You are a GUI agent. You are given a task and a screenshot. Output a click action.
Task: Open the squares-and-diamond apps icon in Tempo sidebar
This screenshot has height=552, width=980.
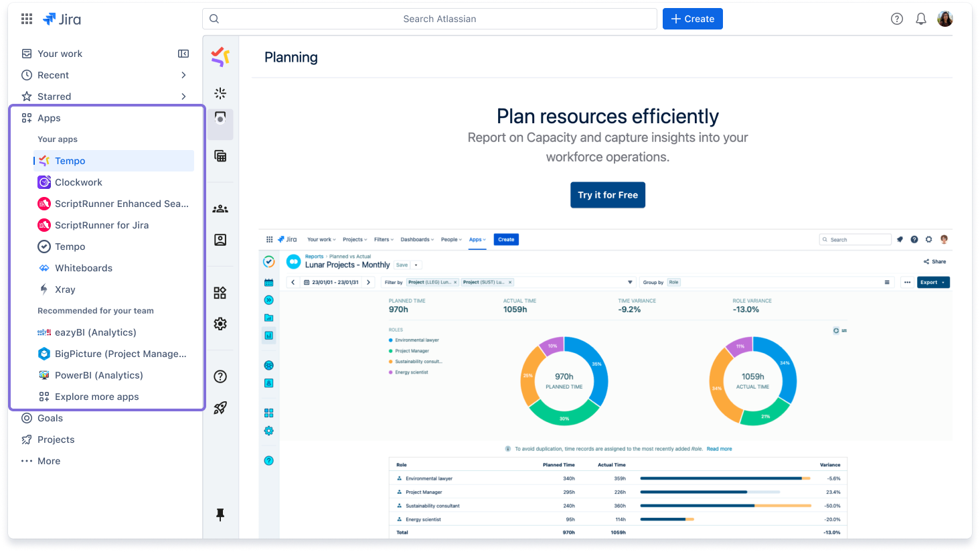[x=220, y=293]
